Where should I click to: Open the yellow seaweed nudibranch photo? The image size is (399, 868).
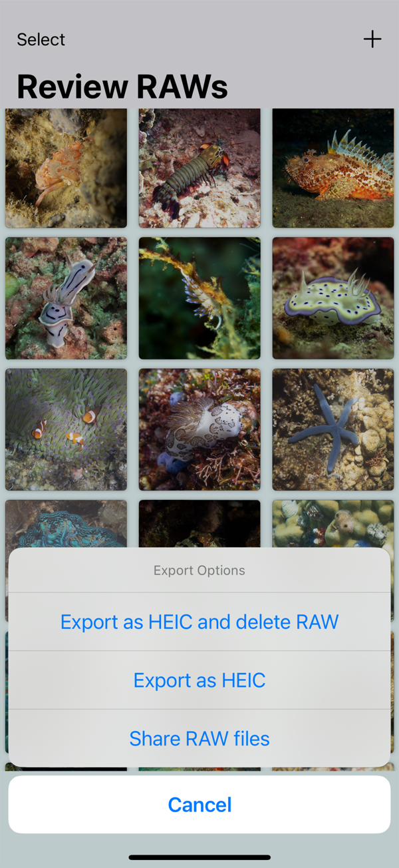click(199, 298)
